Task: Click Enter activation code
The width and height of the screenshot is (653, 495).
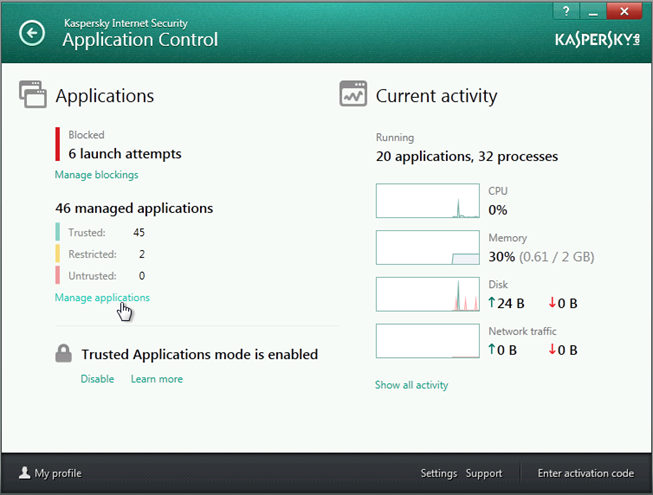Action: (x=586, y=473)
